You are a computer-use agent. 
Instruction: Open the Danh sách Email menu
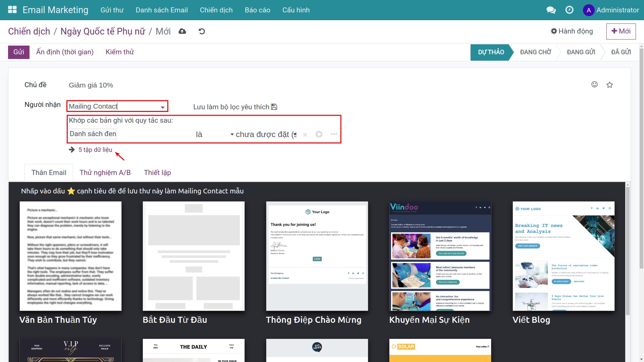[162, 10]
